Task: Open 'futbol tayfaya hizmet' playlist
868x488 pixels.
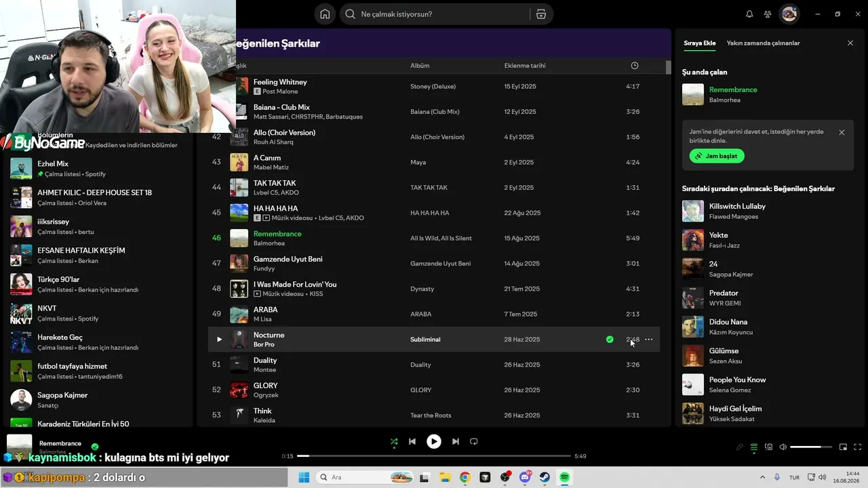Action: coord(98,371)
